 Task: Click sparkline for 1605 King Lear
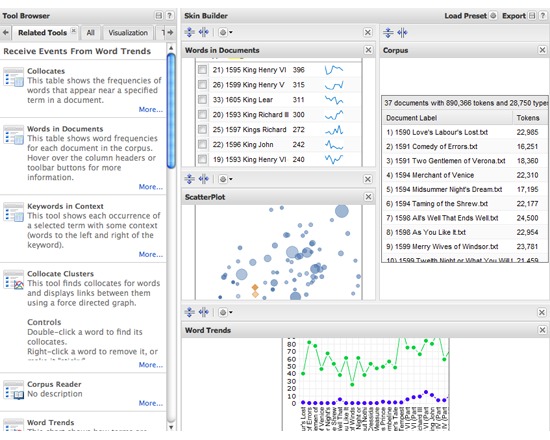[334, 100]
